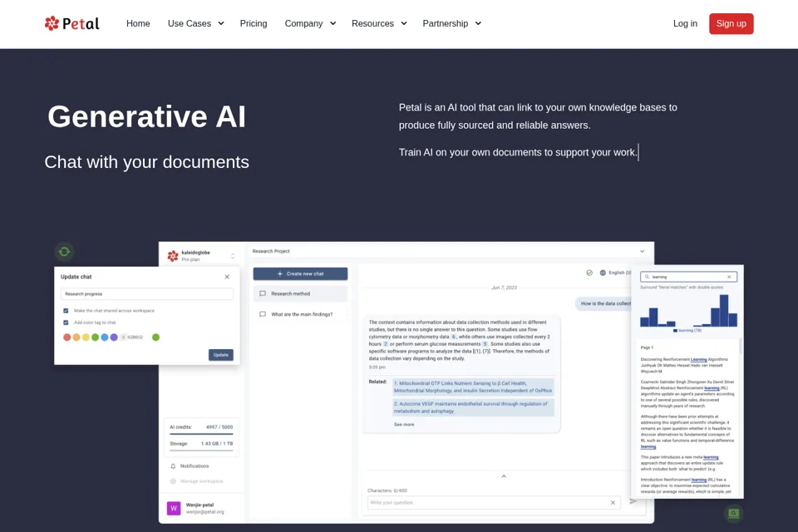
Task: Open the Home page
Action: point(138,23)
